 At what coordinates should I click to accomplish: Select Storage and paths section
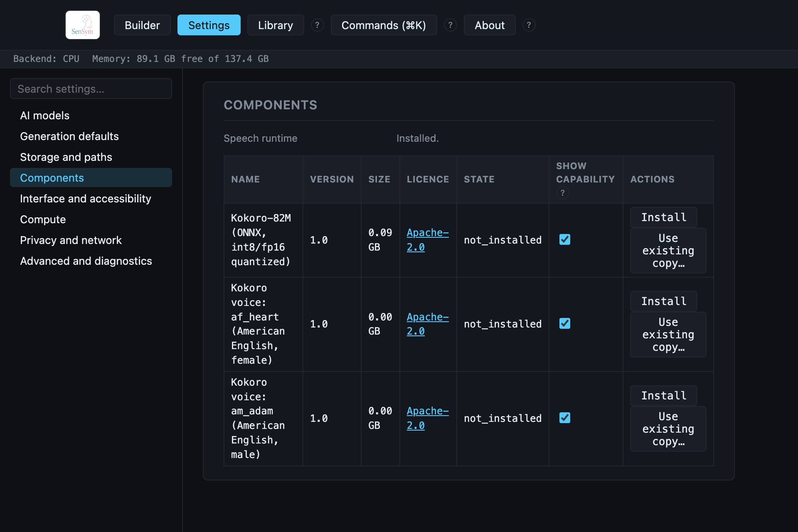click(x=91, y=157)
